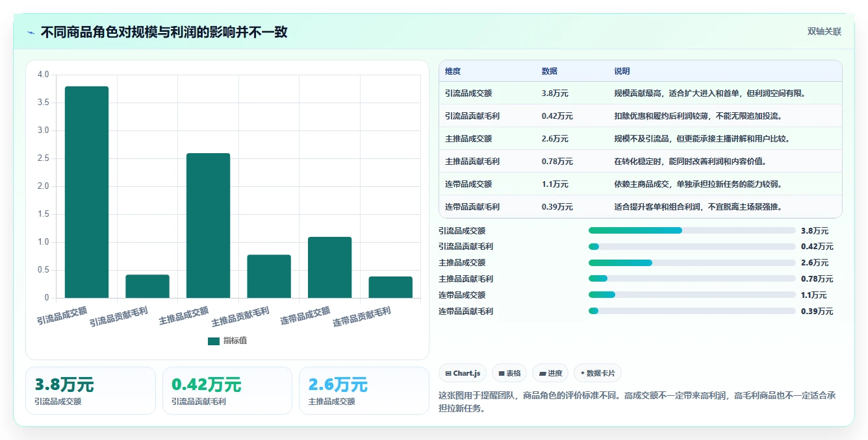Click the description starting 依赖主商品成交

click(698, 184)
